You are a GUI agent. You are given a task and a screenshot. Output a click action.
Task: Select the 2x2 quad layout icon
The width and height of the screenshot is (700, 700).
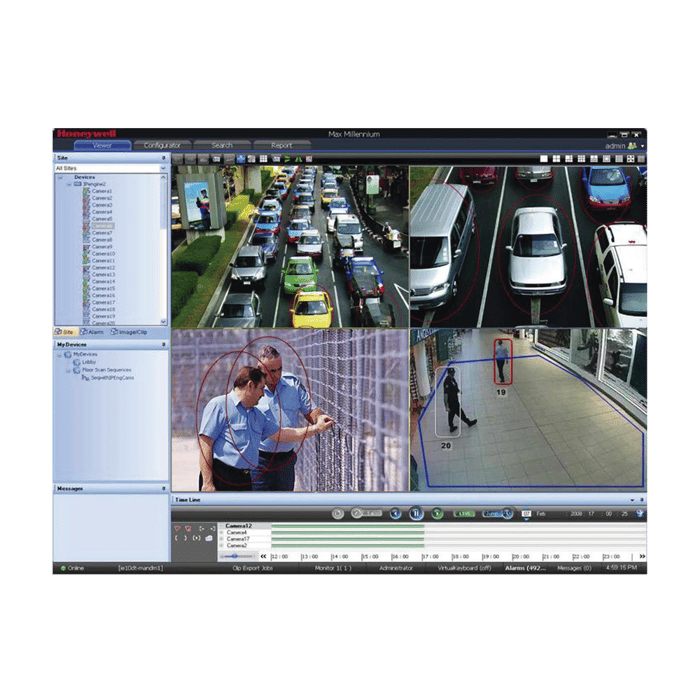tap(556, 159)
